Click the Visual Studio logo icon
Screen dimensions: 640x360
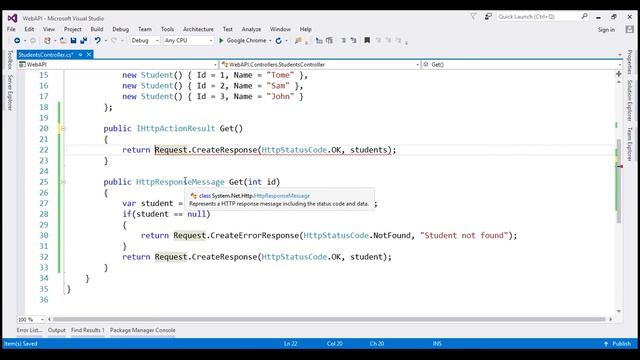click(12, 18)
